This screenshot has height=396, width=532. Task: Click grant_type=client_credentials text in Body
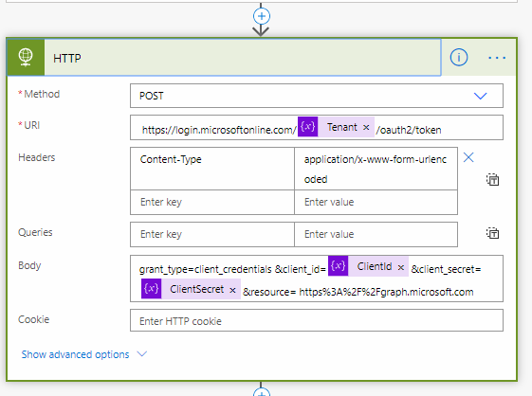205,269
